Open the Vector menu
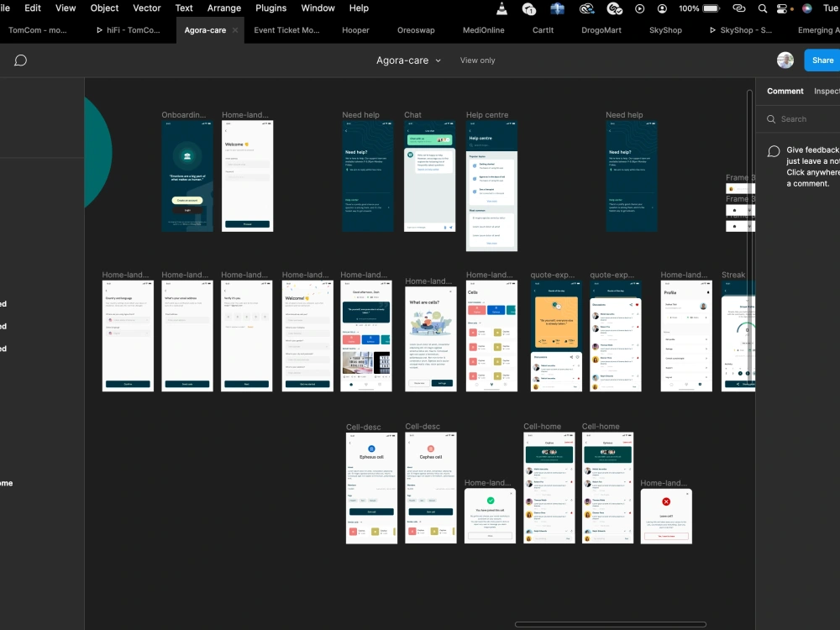This screenshot has height=630, width=840. (x=147, y=8)
